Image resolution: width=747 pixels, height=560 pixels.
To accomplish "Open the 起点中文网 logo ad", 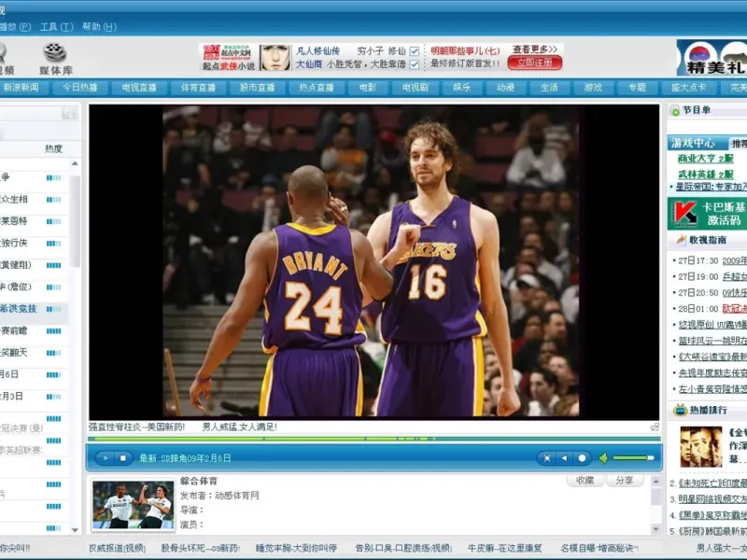I will click(x=227, y=58).
